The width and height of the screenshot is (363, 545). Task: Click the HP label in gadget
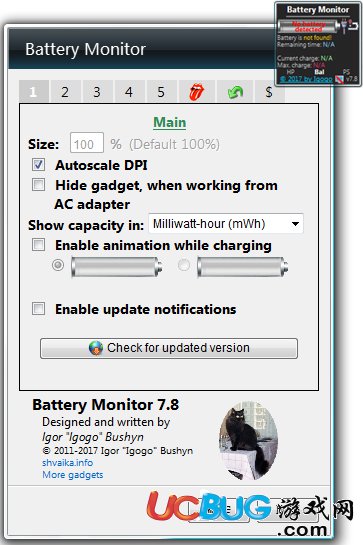pyautogui.click(x=290, y=72)
